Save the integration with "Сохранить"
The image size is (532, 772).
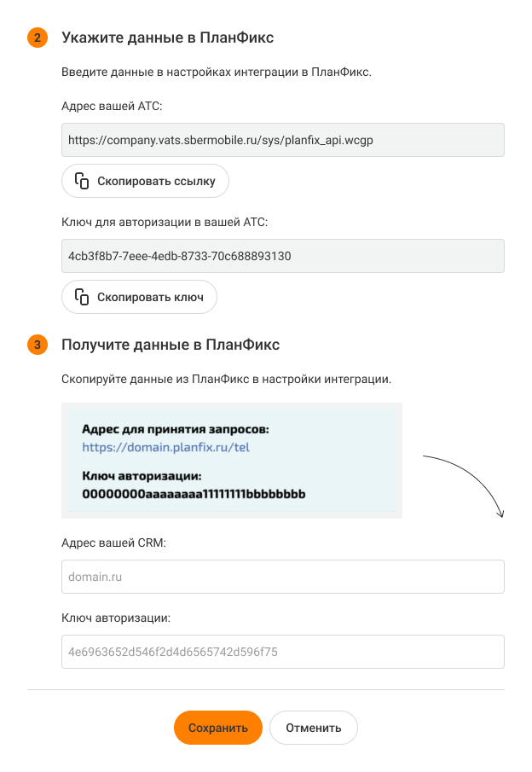pos(218,728)
